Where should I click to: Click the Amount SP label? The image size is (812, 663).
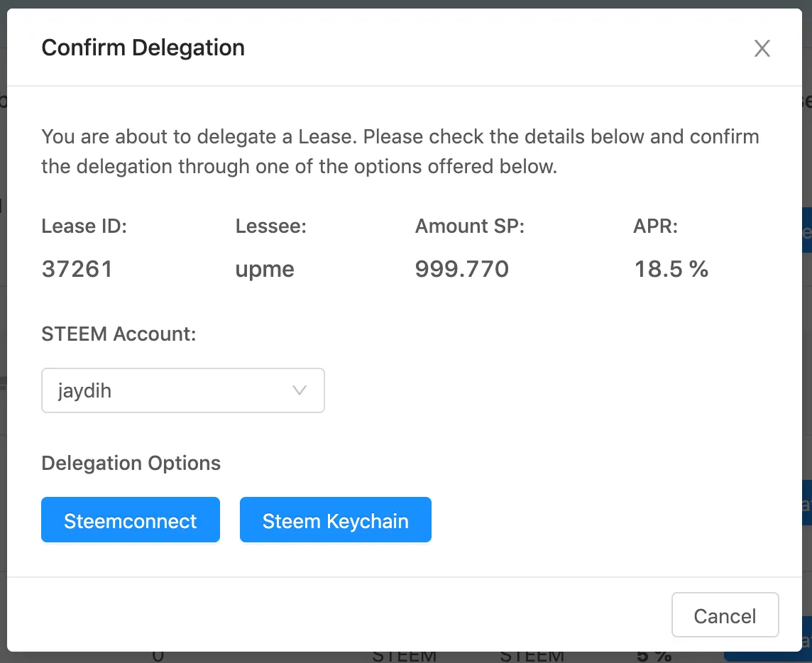pos(470,226)
